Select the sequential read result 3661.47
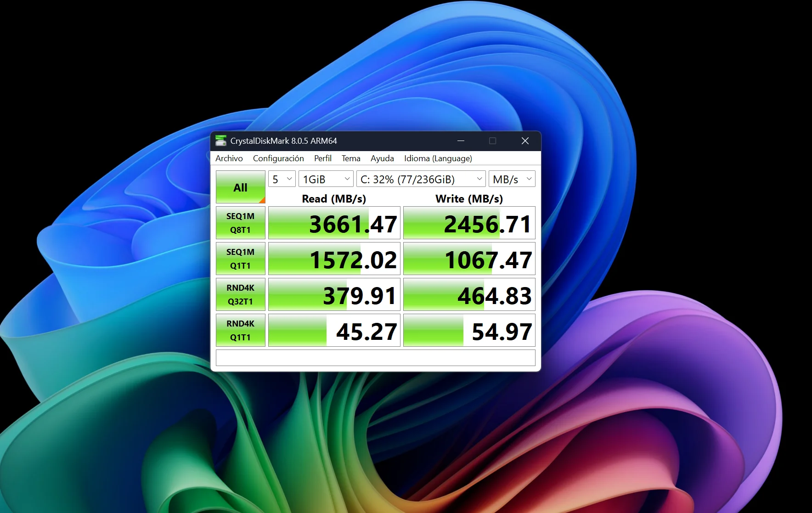Viewport: 812px width, 513px height. (334, 223)
